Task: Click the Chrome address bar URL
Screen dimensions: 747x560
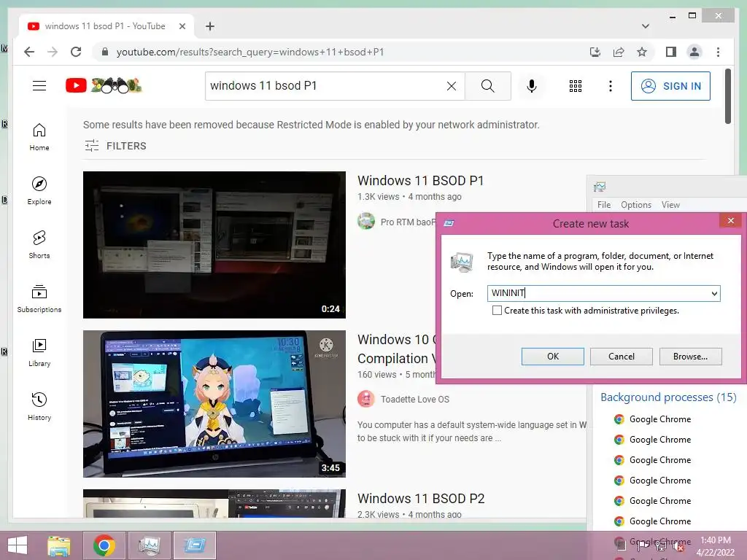Action: tap(250, 52)
